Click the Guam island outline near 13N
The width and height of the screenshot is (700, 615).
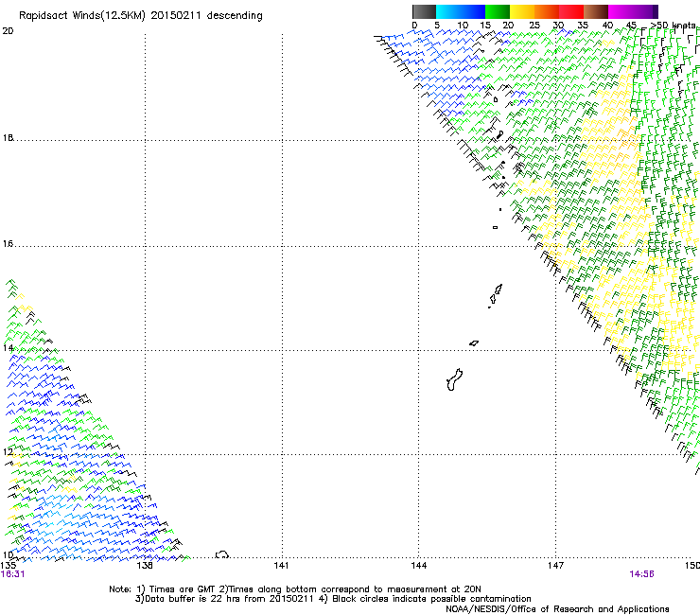(x=454, y=380)
